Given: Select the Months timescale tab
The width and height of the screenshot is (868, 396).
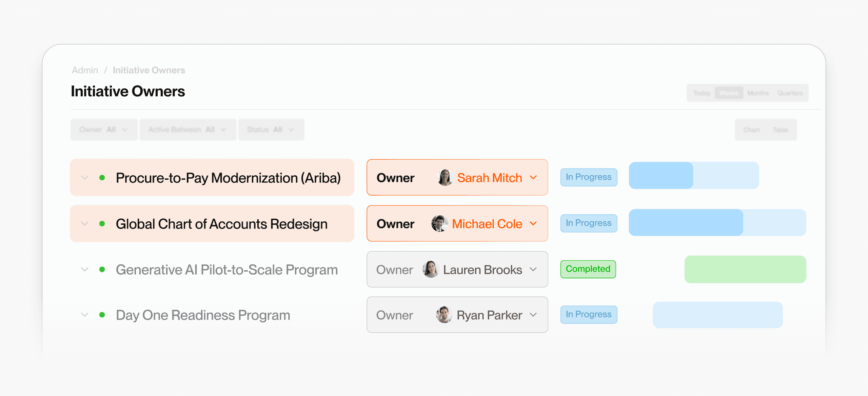Looking at the screenshot, I should point(758,93).
